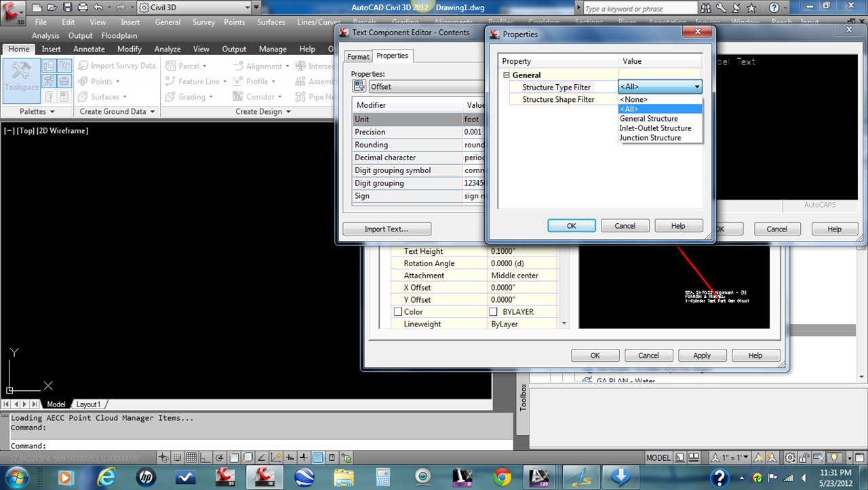The height and width of the screenshot is (490, 868).
Task: Open the Offset properties dropdown in Text Component Editor
Action: tap(427, 86)
